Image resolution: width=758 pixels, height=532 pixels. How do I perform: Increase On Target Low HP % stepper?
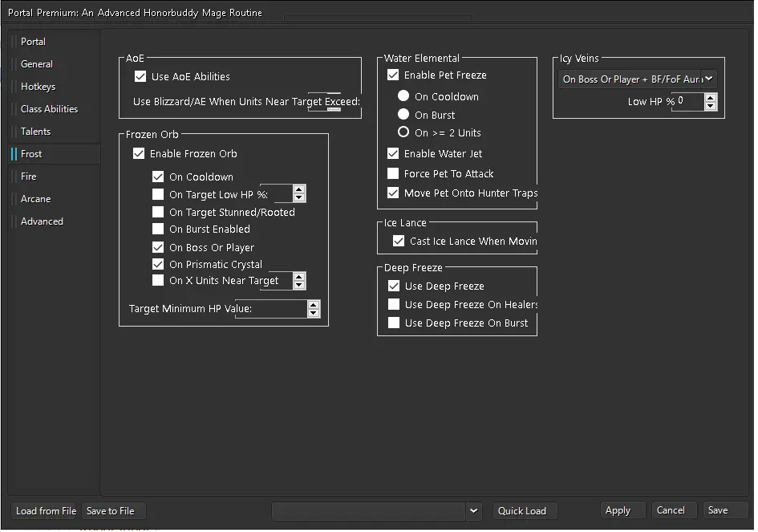tap(299, 190)
